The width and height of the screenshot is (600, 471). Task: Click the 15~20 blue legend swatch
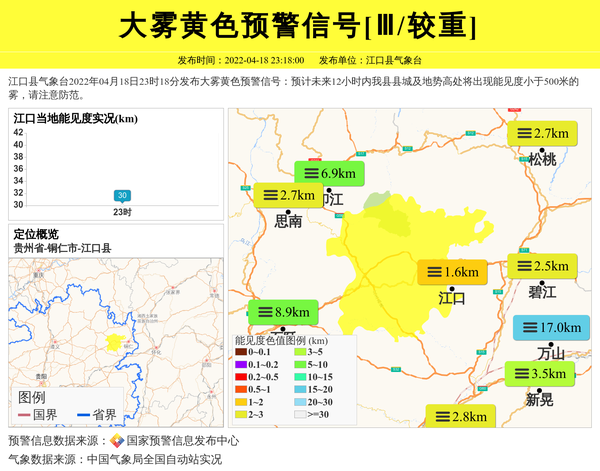coord(299,390)
